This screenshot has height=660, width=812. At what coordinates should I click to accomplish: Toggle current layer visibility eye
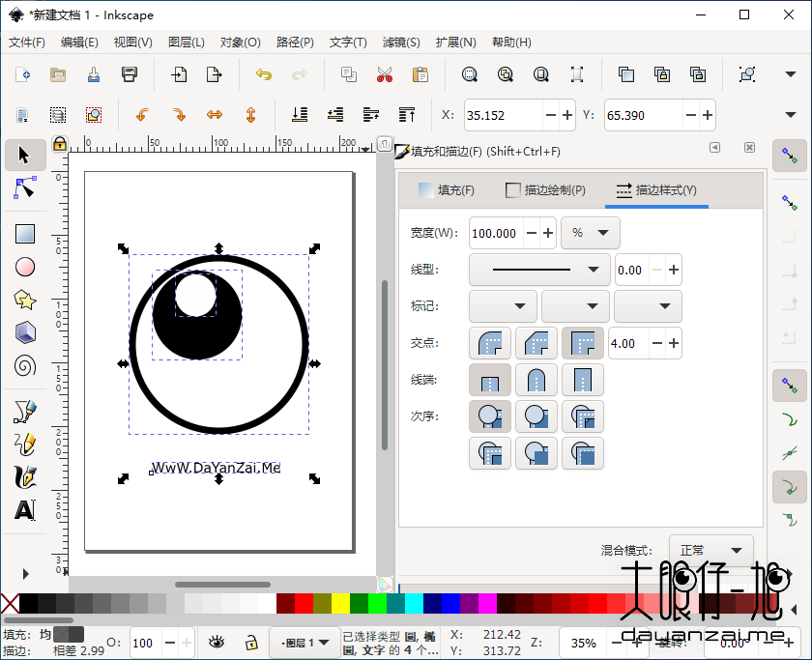click(217, 643)
